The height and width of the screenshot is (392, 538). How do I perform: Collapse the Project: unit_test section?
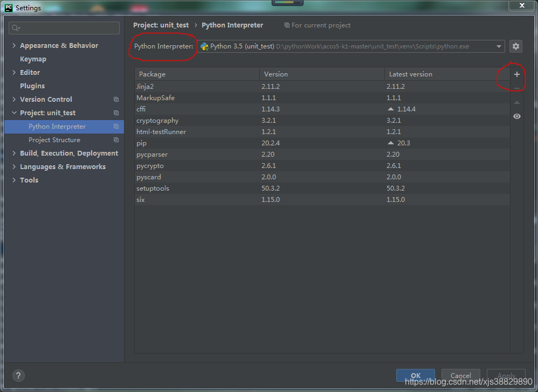click(14, 113)
